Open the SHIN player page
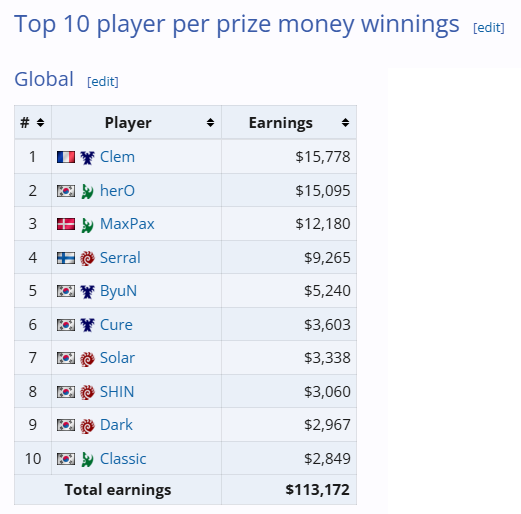This screenshot has height=514, width=521. pos(117,392)
